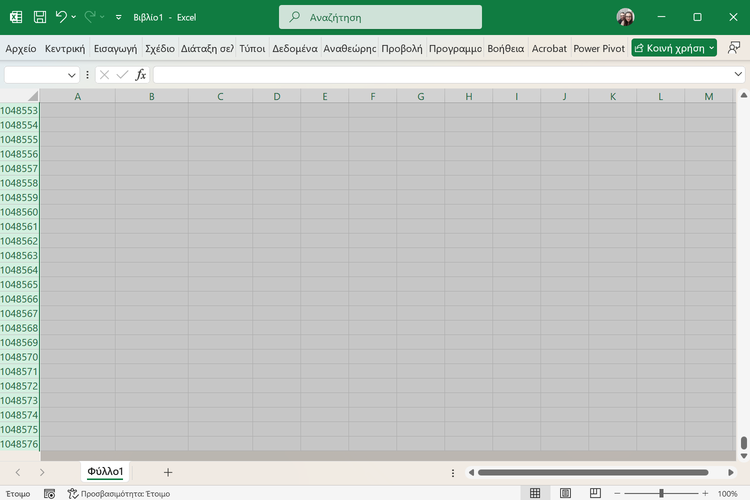Click the Save icon in title bar
The height and width of the screenshot is (500, 750).
click(40, 17)
